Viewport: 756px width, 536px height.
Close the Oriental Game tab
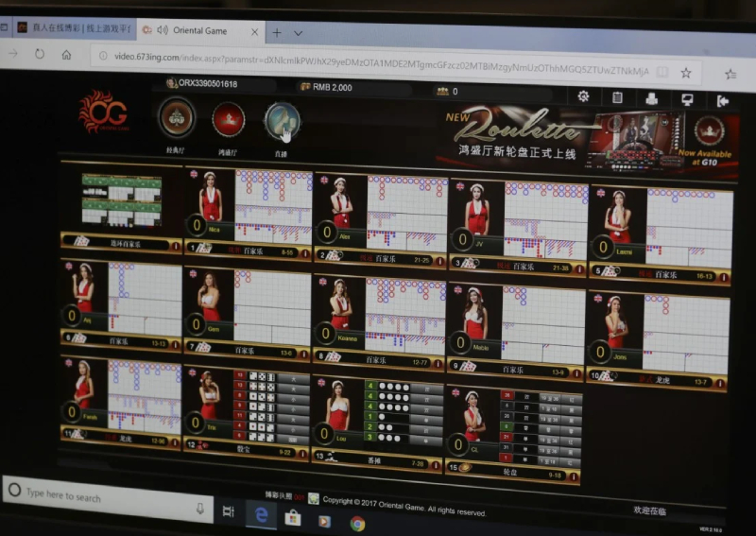[254, 32]
